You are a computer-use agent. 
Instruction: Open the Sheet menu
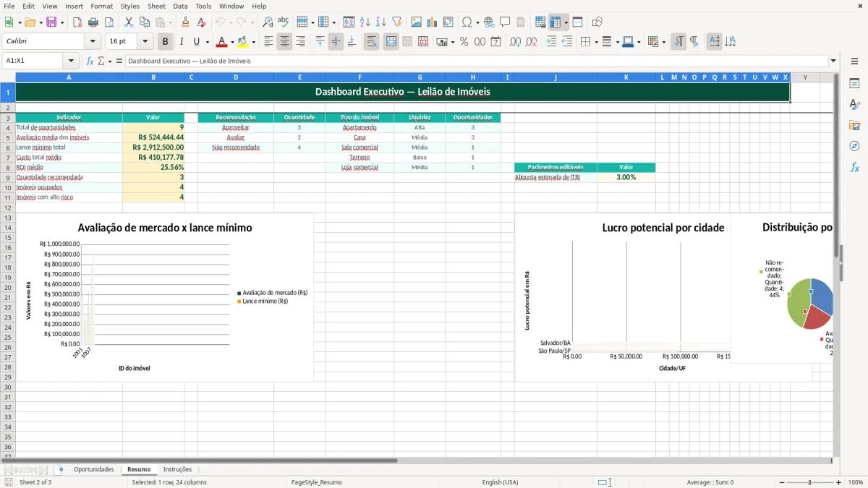[x=156, y=6]
